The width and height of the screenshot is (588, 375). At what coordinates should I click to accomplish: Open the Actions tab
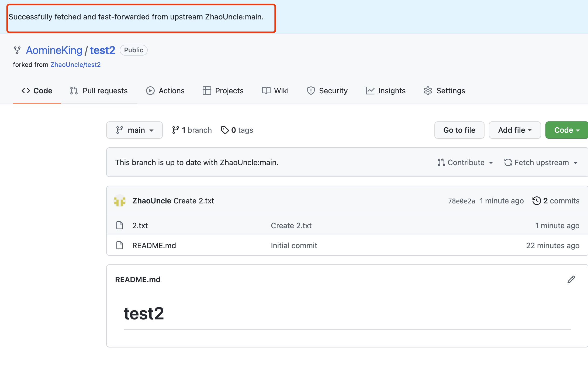coord(165,91)
